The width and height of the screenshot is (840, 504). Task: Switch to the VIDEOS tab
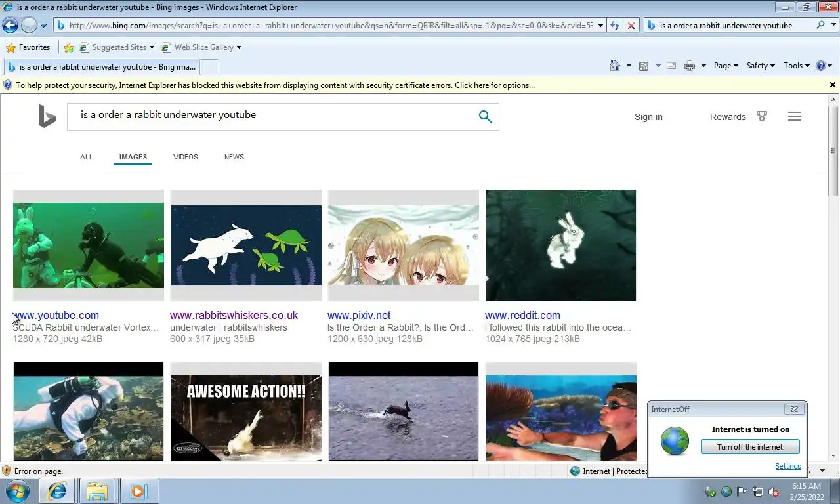pyautogui.click(x=186, y=157)
